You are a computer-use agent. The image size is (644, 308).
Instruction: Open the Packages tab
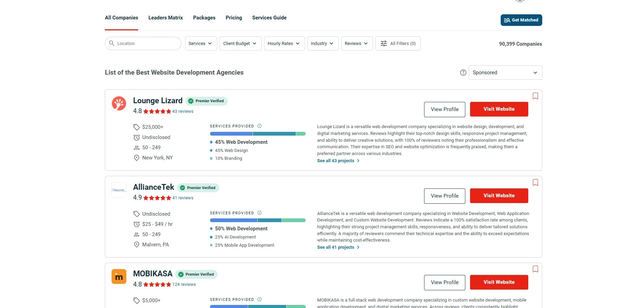point(204,18)
